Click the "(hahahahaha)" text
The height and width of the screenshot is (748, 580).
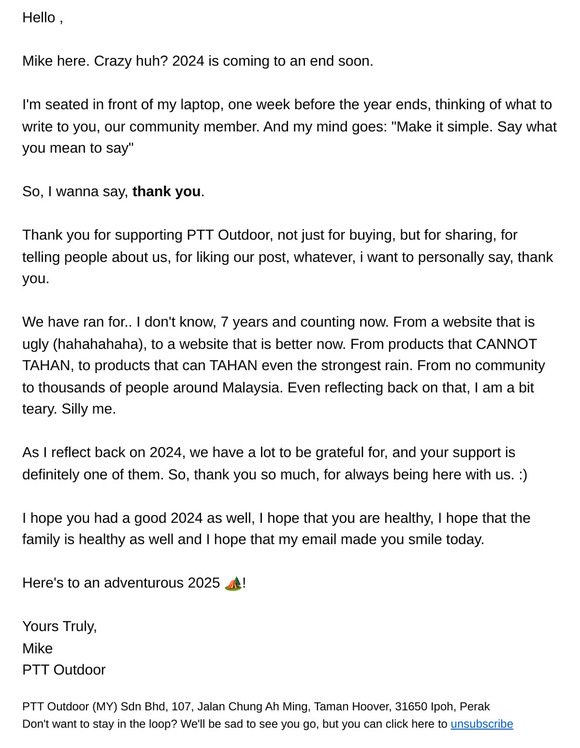(x=97, y=344)
